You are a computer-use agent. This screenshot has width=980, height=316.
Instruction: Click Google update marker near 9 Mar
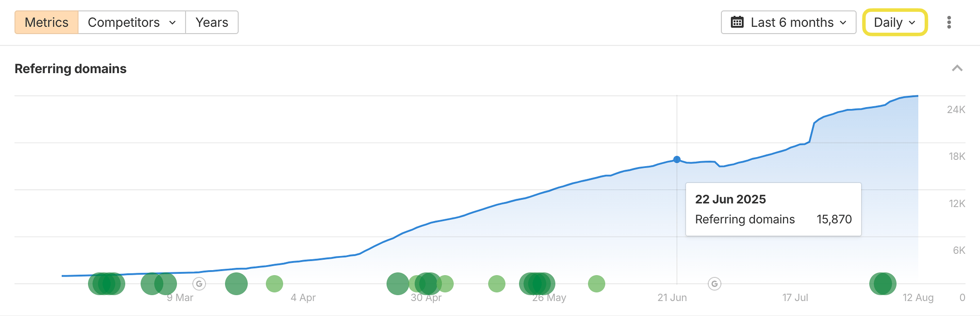click(x=199, y=284)
